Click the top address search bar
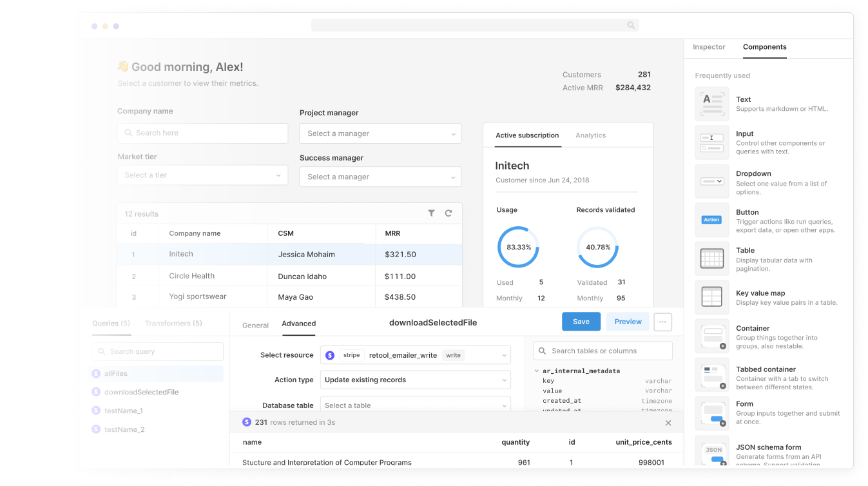This screenshot has width=868, height=486. [475, 25]
